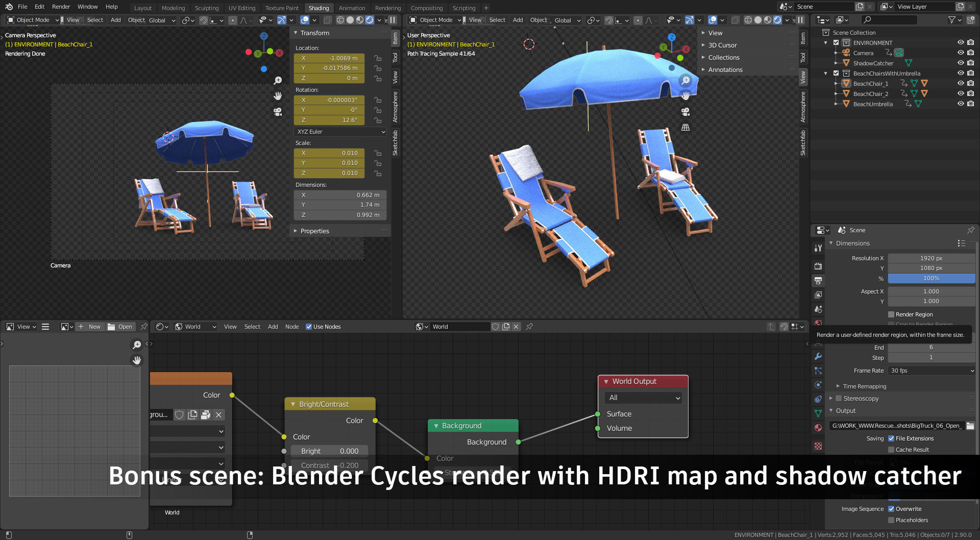The width and height of the screenshot is (980, 540).
Task: Open World Output target 'All' dropdown
Action: pos(643,398)
